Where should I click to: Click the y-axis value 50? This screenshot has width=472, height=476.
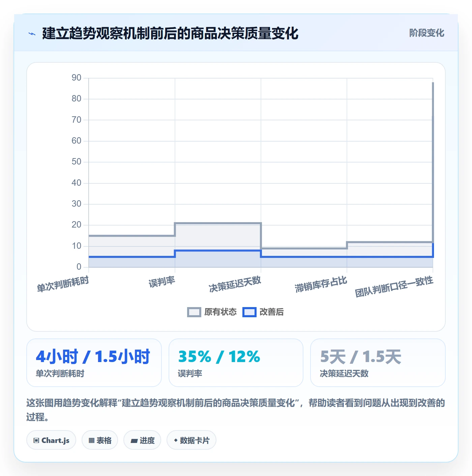77,162
